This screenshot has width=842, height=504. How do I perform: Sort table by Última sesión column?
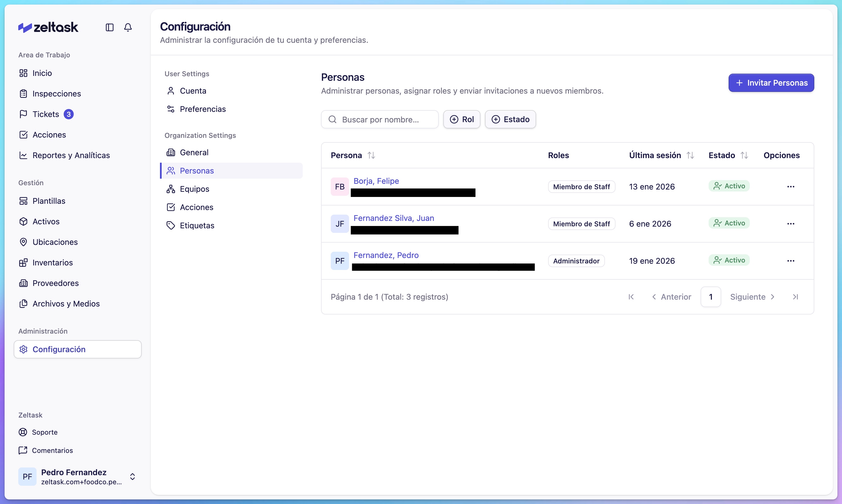[x=690, y=155]
